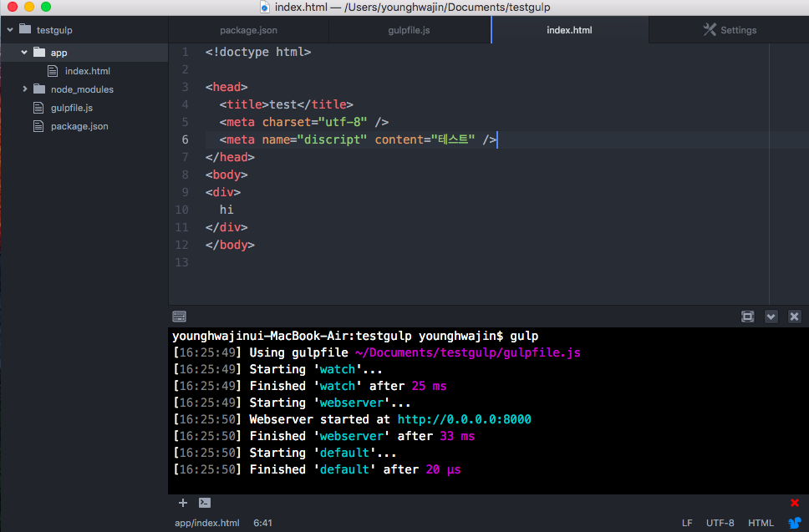Select the node_modules folder icon

(x=39, y=89)
